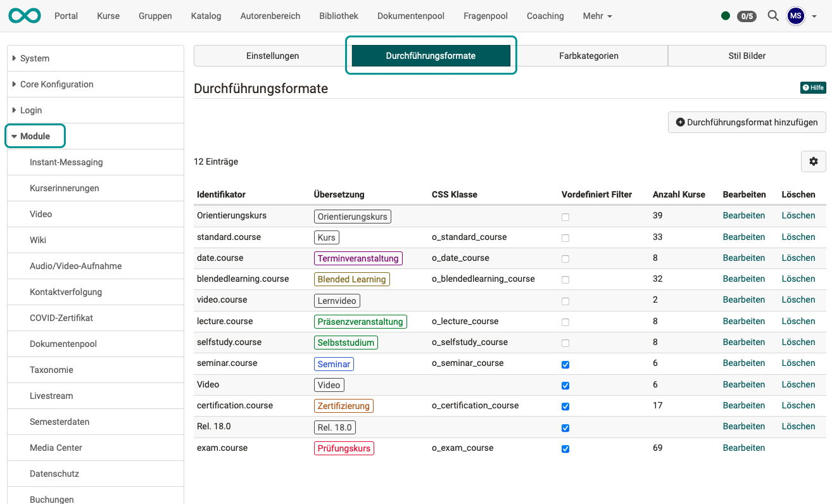Click the green online status indicator

click(x=726, y=16)
